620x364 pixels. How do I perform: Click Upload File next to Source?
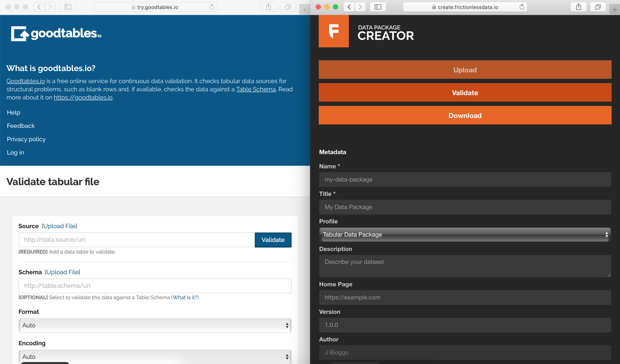(x=59, y=226)
